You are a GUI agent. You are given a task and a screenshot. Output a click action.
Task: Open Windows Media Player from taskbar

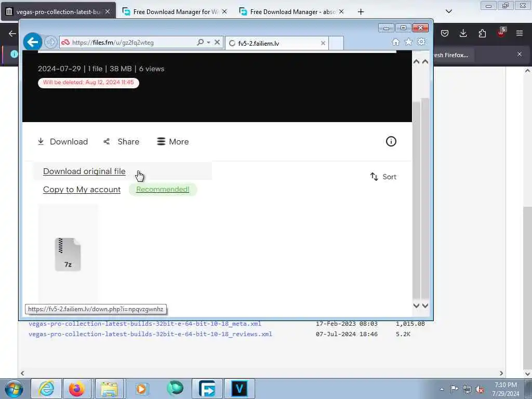coord(141,389)
